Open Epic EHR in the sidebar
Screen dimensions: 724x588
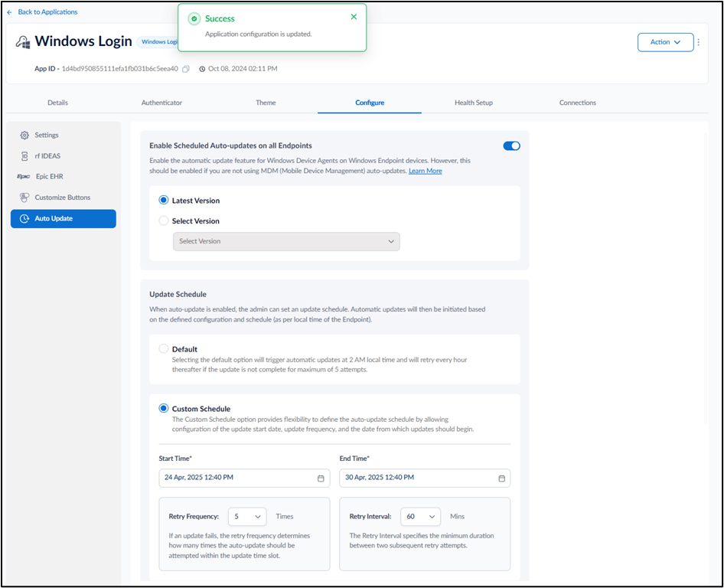64,176
